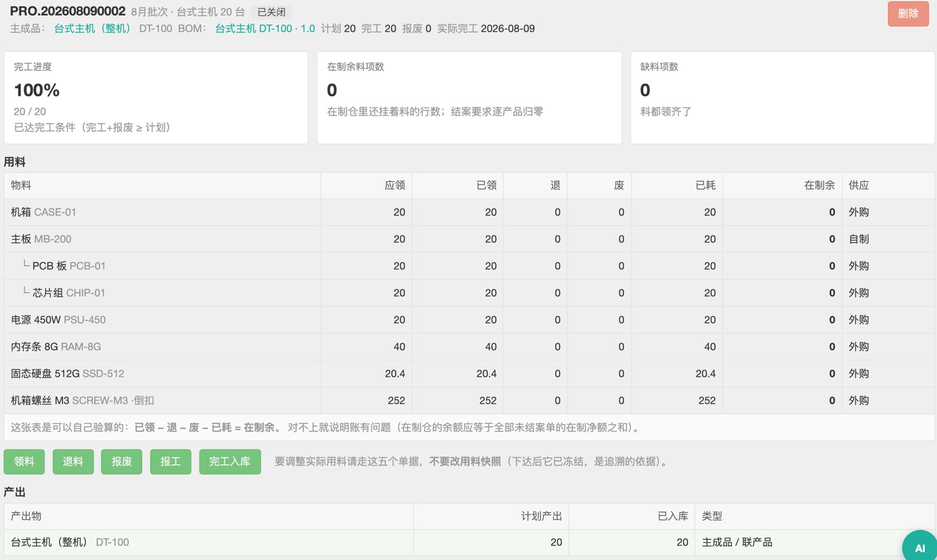The height and width of the screenshot is (560, 937).
Task: Select the 机箱 CASE-01 row
Action: coord(469,212)
